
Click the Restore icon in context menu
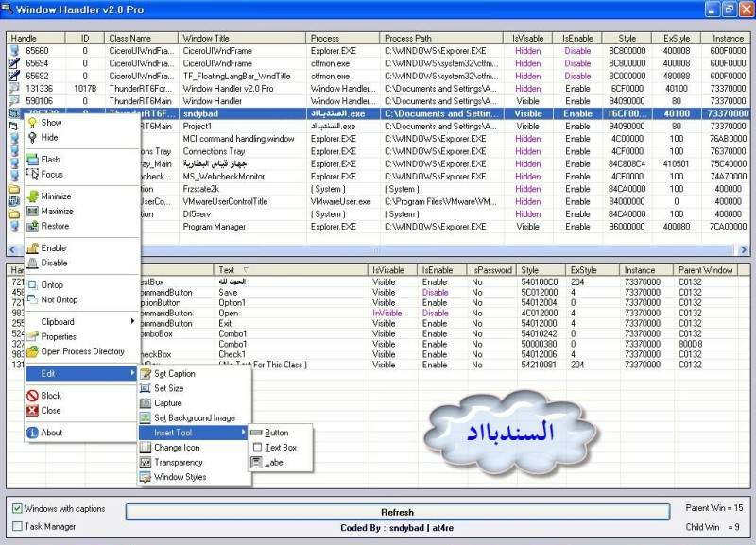pyautogui.click(x=32, y=226)
